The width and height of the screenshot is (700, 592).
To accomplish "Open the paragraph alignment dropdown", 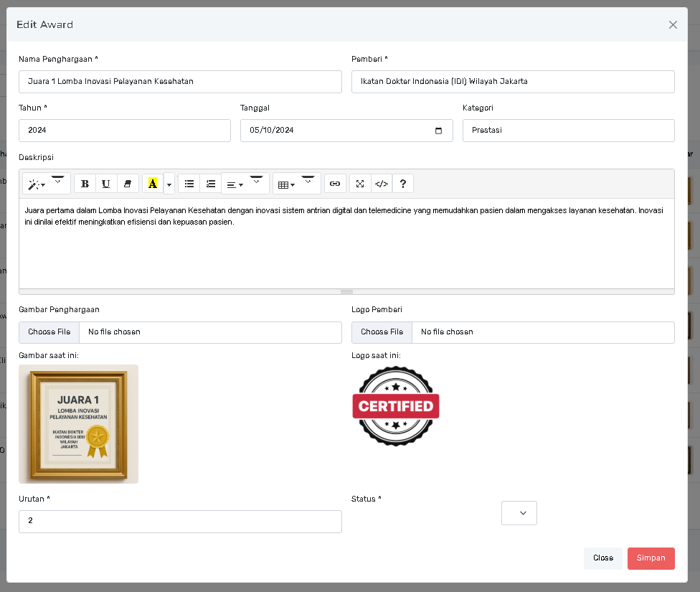I will pos(235,184).
